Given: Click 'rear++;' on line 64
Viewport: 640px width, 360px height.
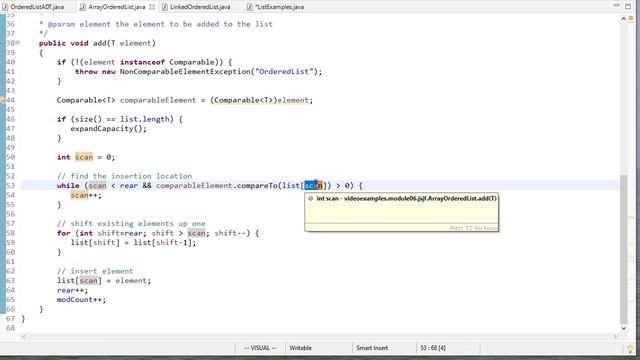Looking at the screenshot, I should [72, 290].
